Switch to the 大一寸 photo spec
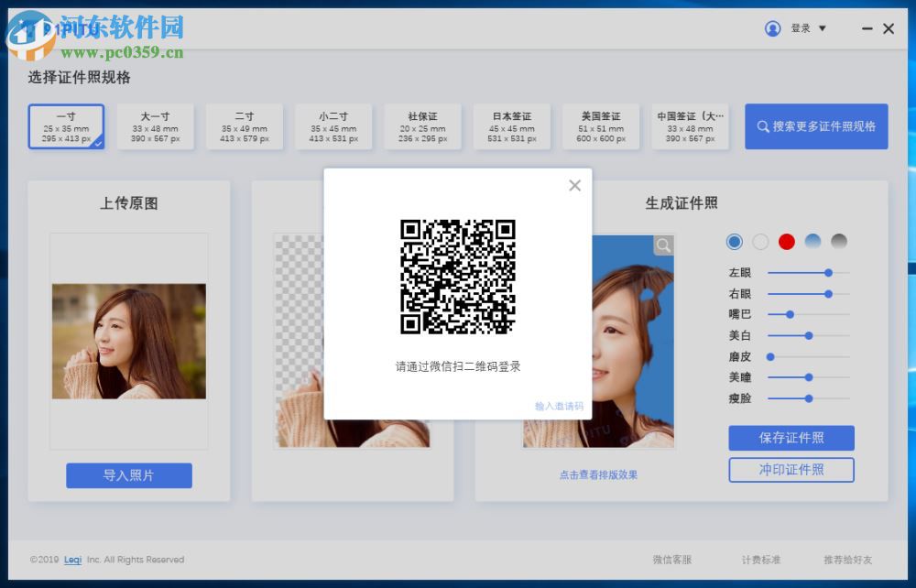 [x=156, y=126]
